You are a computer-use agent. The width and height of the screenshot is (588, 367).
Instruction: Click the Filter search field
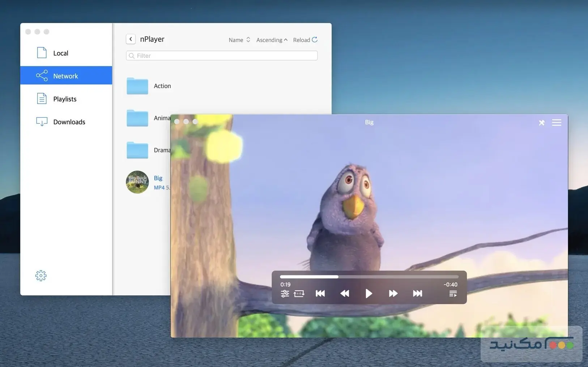coord(222,56)
